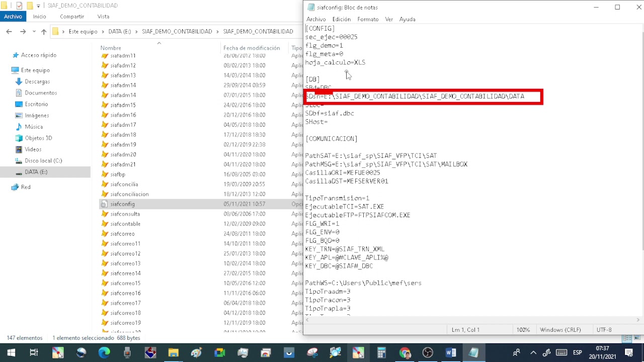Show hidden system tray icons
644x362 pixels.
(x=533, y=353)
